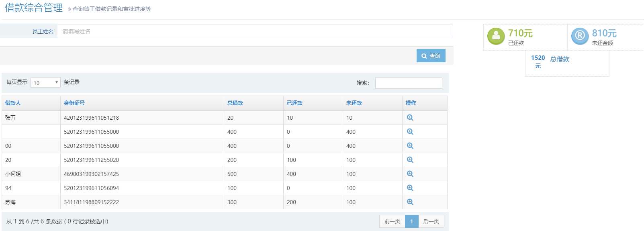
Task: Sort table by 借款人 column header
Action: point(13,103)
